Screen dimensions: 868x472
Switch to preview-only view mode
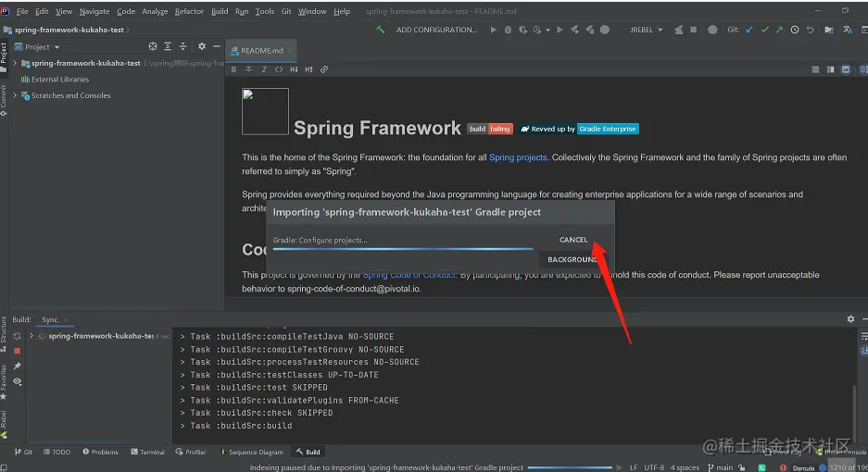click(846, 69)
